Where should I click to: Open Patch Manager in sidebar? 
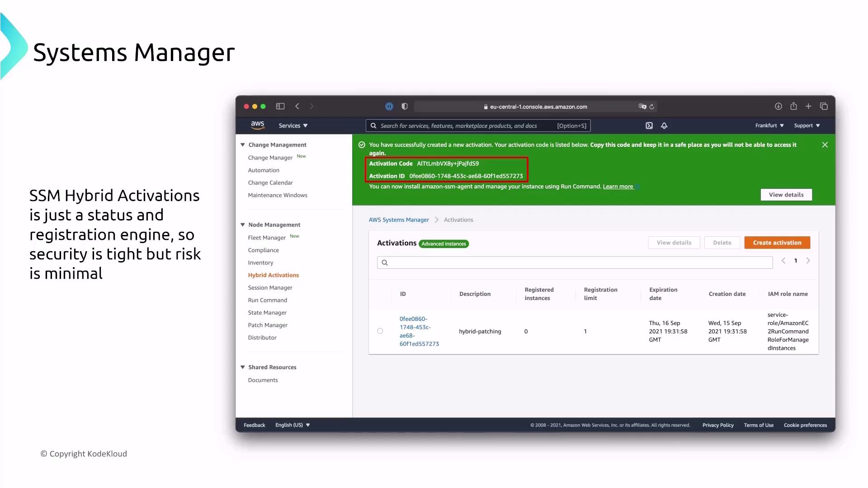point(267,325)
